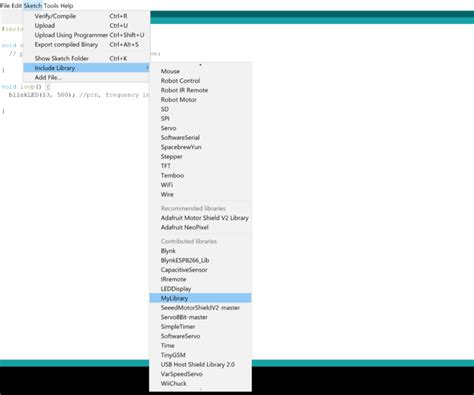Include the SD library
This screenshot has width=474, height=395.
coord(200,109)
